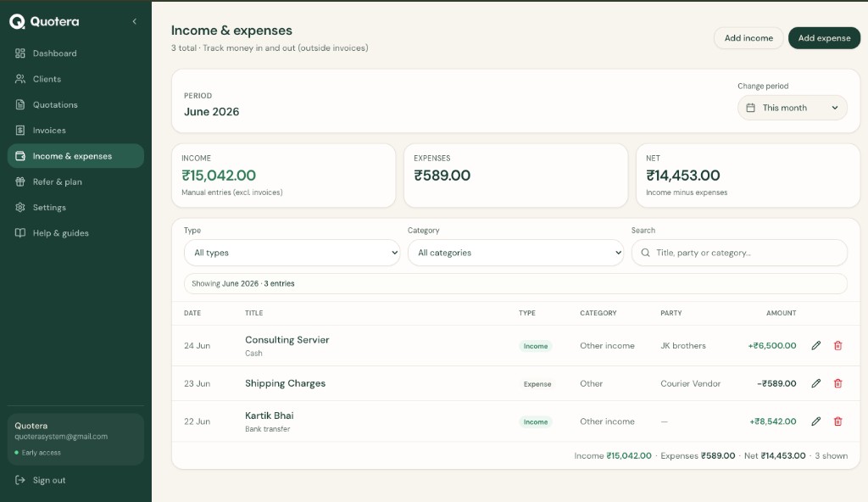Click the Dashboard grid icon
This screenshot has height=502, width=868.
(20, 53)
